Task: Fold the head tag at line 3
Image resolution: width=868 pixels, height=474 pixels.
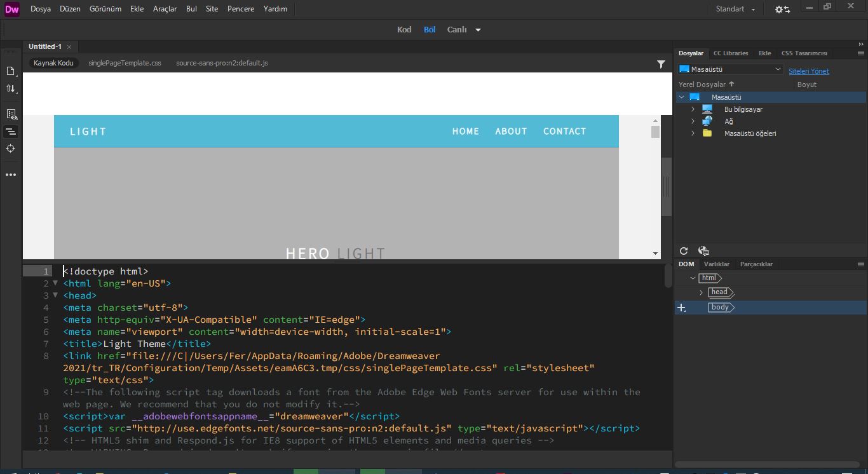Action: click(x=55, y=295)
